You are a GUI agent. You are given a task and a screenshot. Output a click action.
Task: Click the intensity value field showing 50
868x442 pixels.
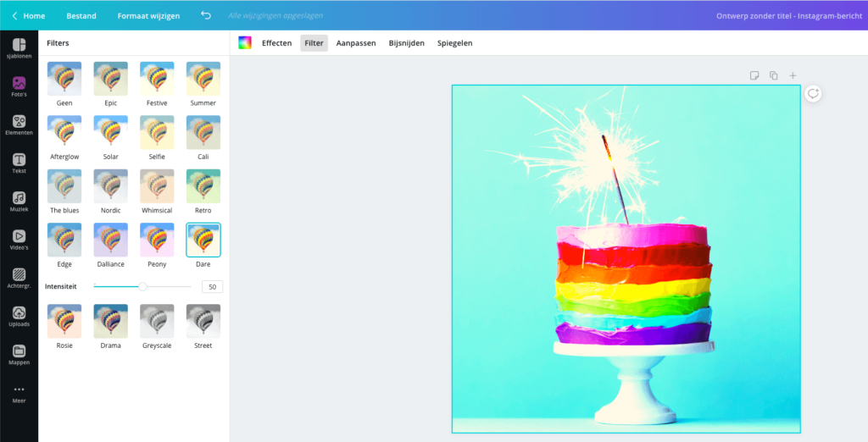[212, 287]
